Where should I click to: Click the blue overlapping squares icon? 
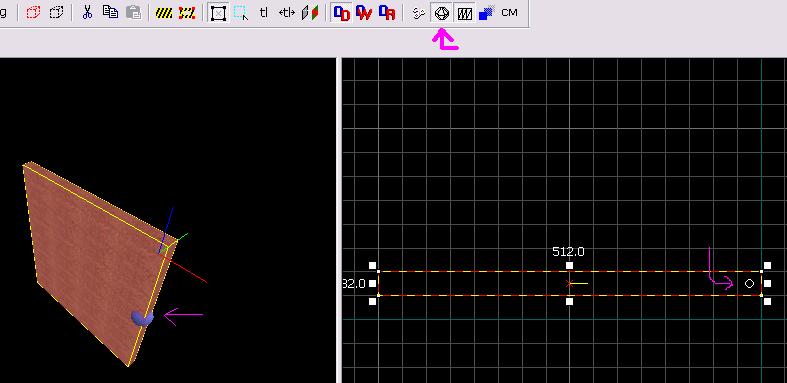coord(486,13)
